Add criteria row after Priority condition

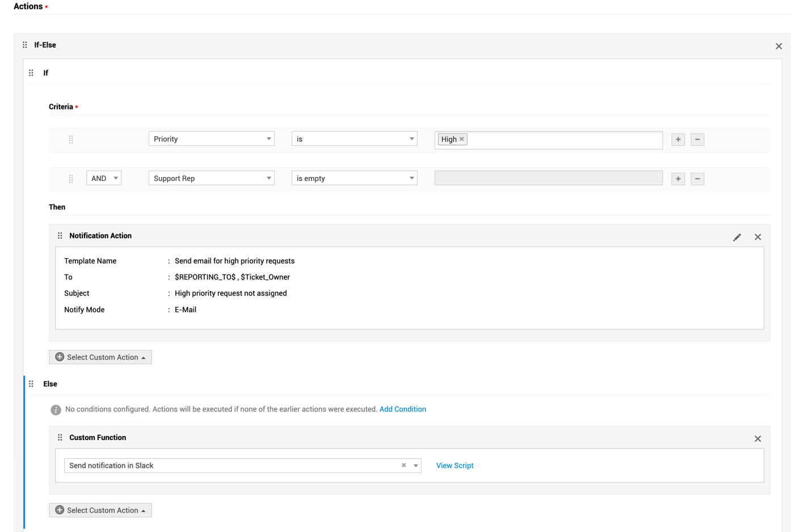678,140
